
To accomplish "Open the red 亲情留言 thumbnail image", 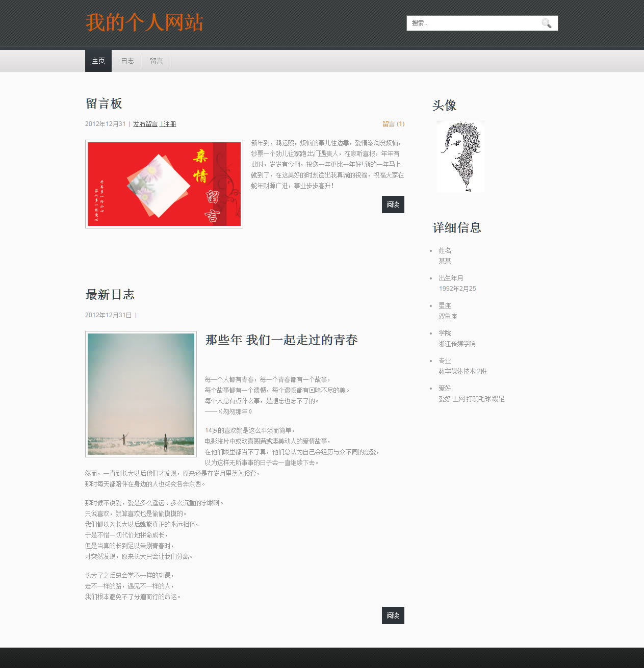I will 164,184.
